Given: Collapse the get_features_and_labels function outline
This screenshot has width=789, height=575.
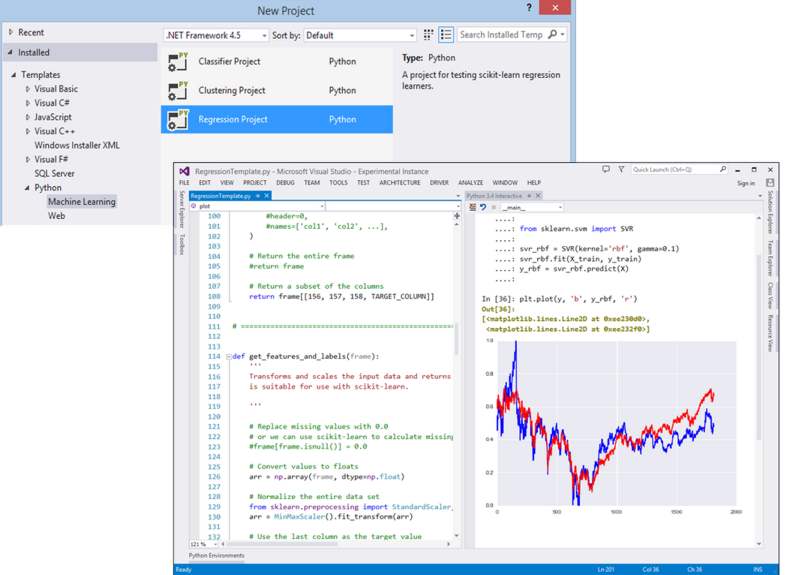Looking at the screenshot, I should [x=228, y=357].
